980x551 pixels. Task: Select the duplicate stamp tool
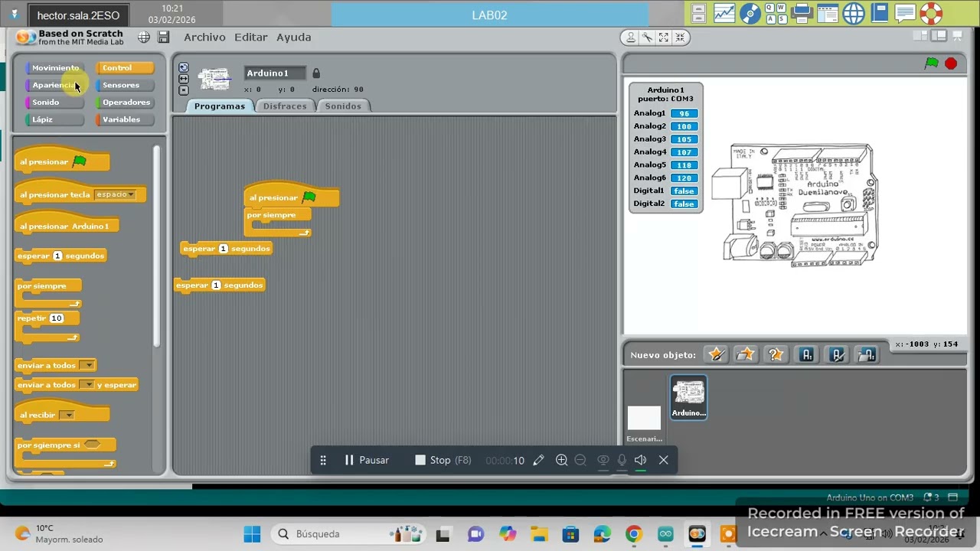click(x=630, y=37)
